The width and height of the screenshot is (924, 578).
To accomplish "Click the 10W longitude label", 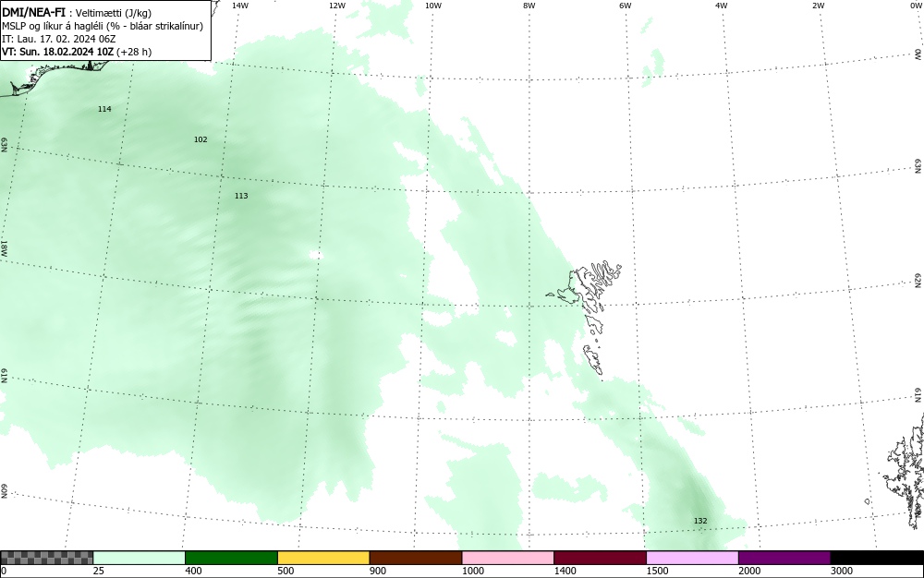I will (433, 6).
